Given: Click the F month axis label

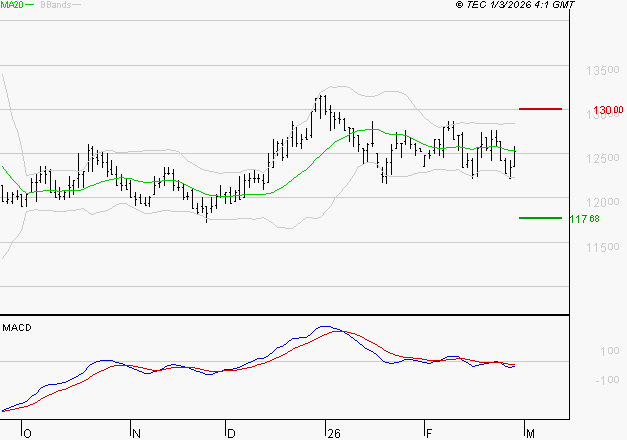Looking at the screenshot, I should [x=429, y=434].
